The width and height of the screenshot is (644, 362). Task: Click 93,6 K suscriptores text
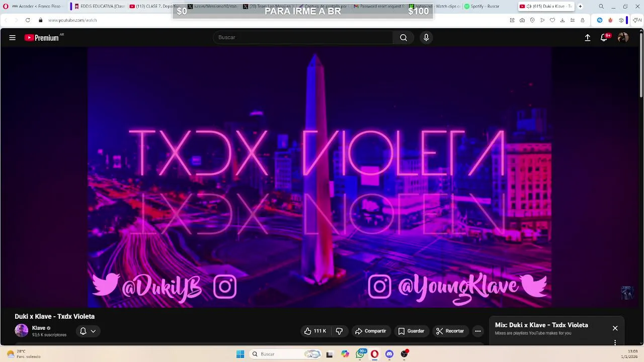pos(49,335)
